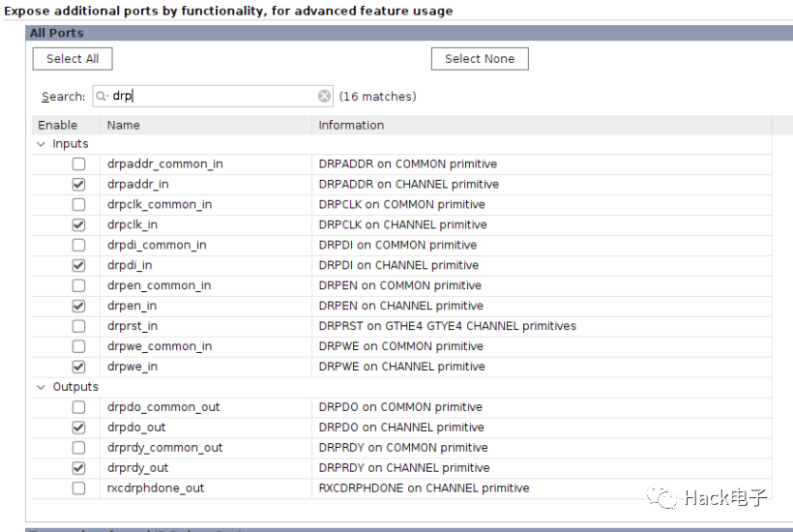
Task: Select the drpclk_in name cell
Action: pyautogui.click(x=206, y=224)
